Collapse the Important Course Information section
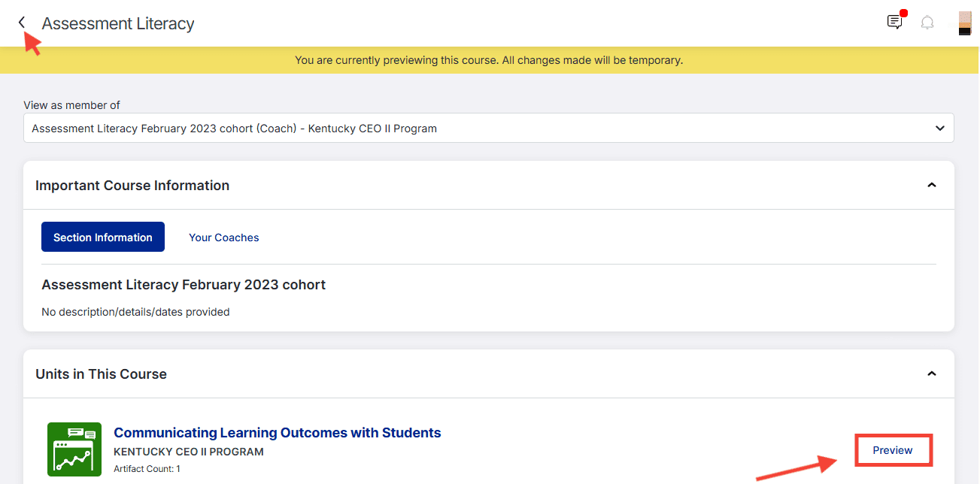The height and width of the screenshot is (484, 980). (x=932, y=185)
